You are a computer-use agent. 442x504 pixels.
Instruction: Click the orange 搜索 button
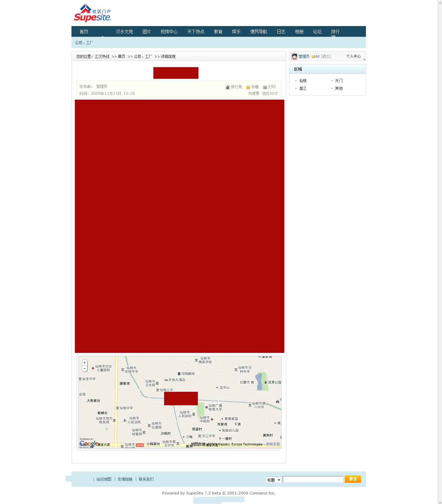[x=353, y=479]
